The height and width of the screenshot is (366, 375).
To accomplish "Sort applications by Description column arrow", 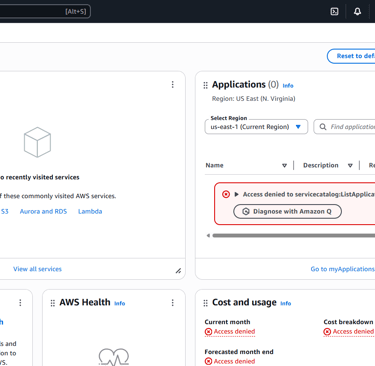I will point(350,165).
